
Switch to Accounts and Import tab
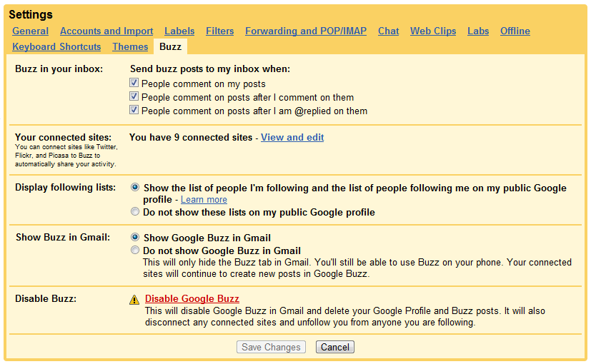coord(106,31)
